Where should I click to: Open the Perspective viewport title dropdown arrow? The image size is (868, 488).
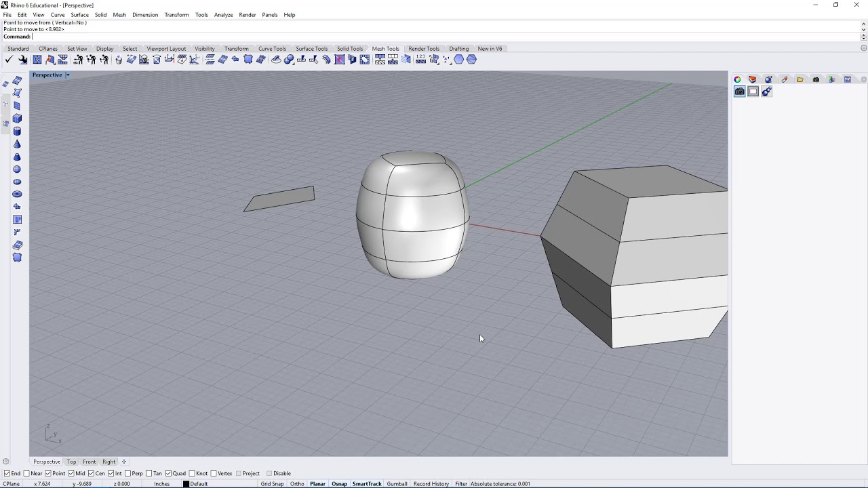(67, 75)
